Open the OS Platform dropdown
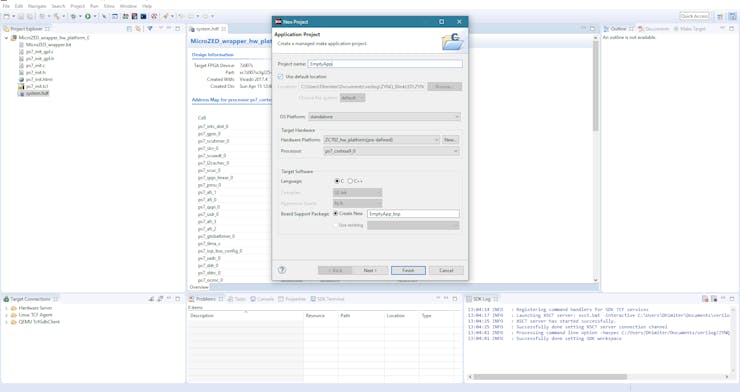This screenshot has height=392, width=740. pyautogui.click(x=384, y=117)
